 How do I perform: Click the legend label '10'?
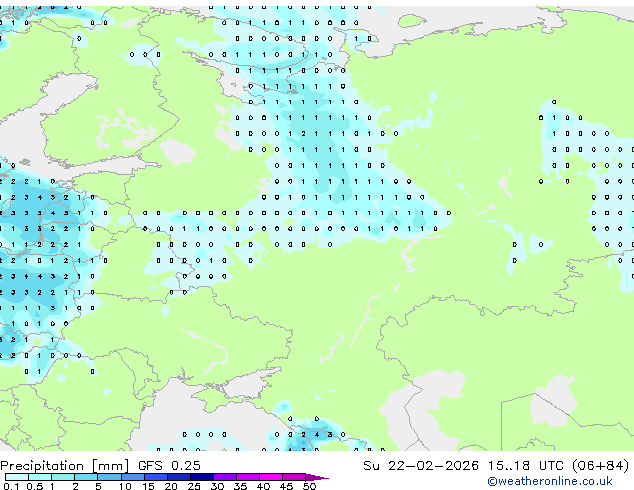pyautogui.click(x=125, y=486)
